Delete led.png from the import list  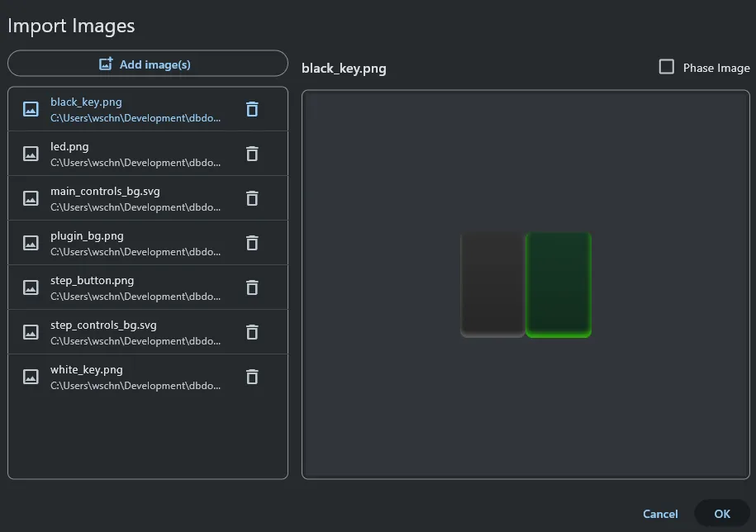[x=252, y=154]
